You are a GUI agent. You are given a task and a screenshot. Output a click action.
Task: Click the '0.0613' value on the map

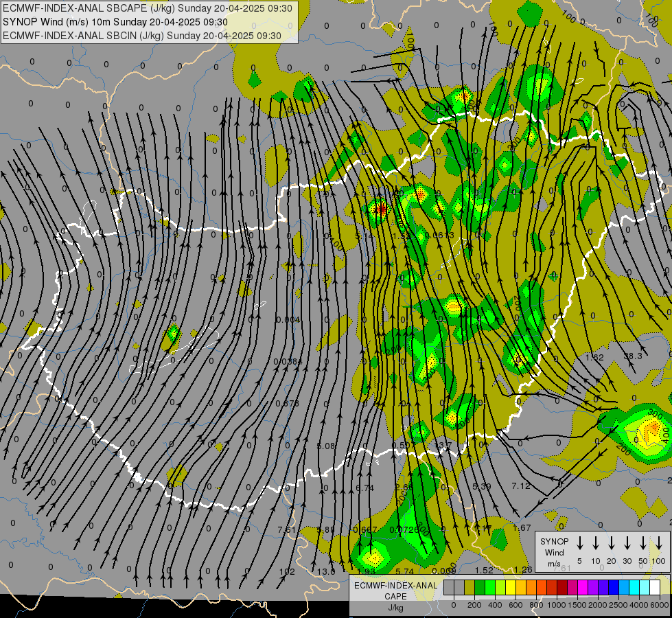click(439, 235)
